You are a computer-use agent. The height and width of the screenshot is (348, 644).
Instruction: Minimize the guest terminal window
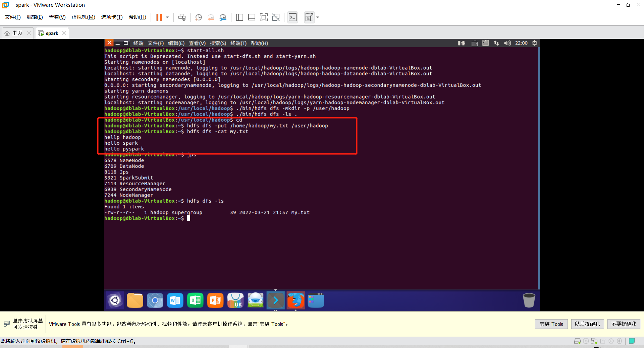[117, 43]
